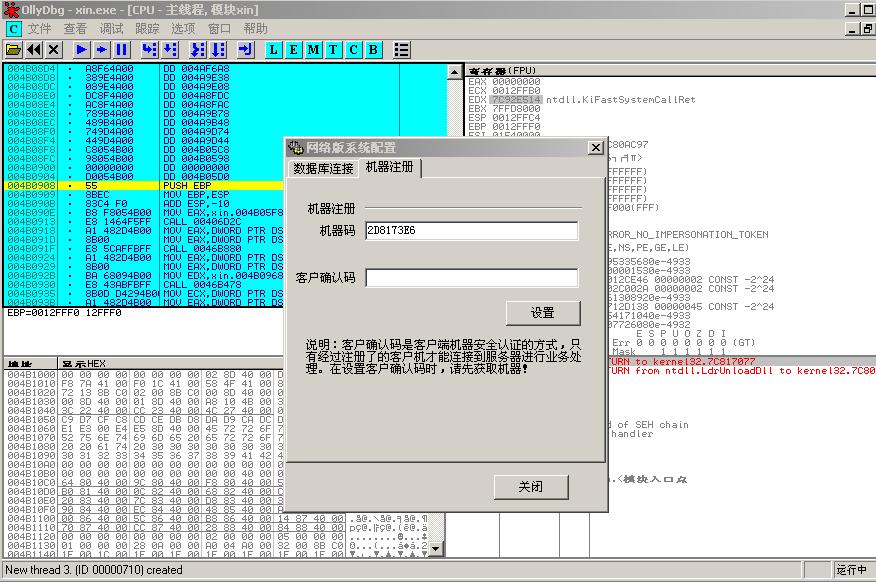Open CPU window with C toolbar icon

(x=354, y=50)
